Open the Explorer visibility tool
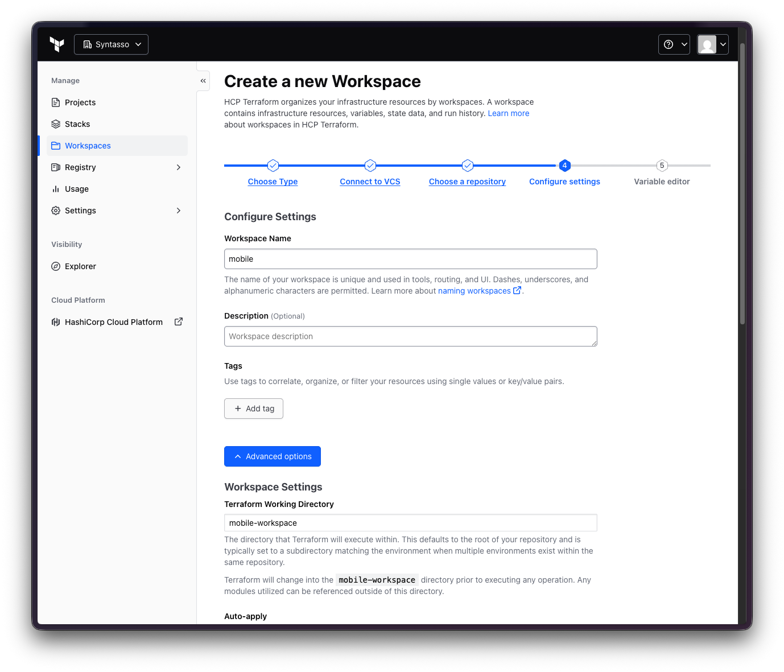The width and height of the screenshot is (784, 672). pyautogui.click(x=80, y=266)
